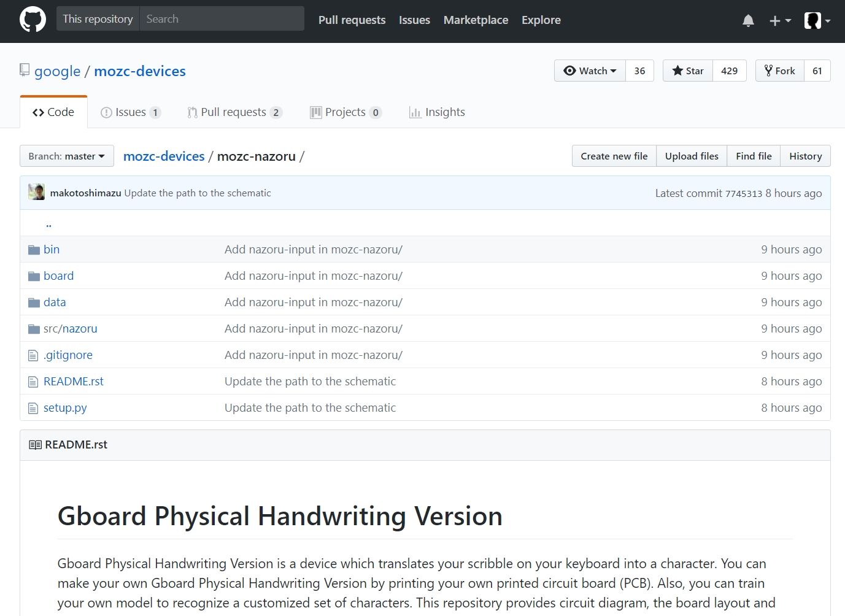The width and height of the screenshot is (845, 616).
Task: Open makotoshimazu author link
Action: 85,193
